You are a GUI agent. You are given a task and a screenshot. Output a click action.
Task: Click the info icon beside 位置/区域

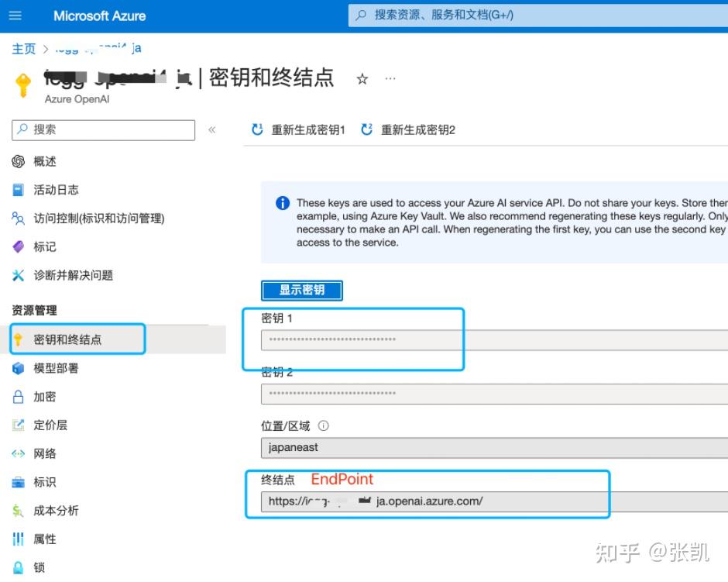click(323, 425)
